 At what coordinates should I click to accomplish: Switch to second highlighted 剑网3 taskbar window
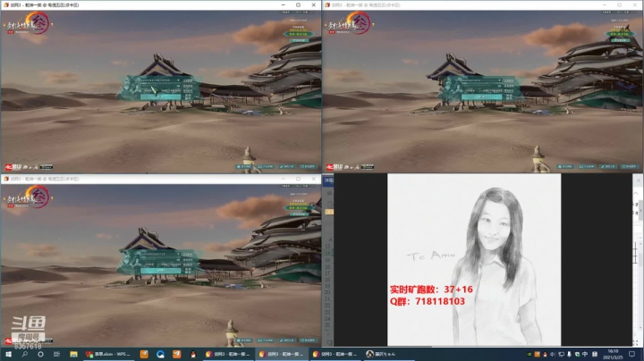point(282,354)
